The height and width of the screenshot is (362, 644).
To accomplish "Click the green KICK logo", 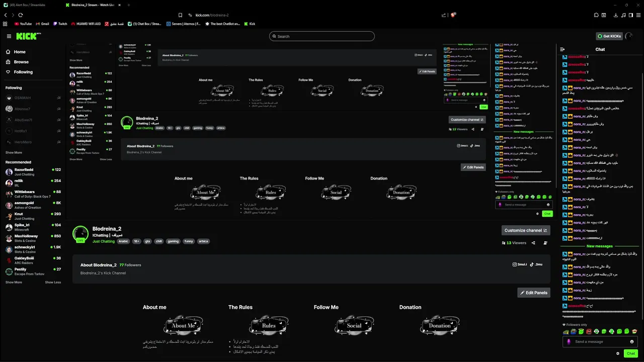I will coord(28,36).
